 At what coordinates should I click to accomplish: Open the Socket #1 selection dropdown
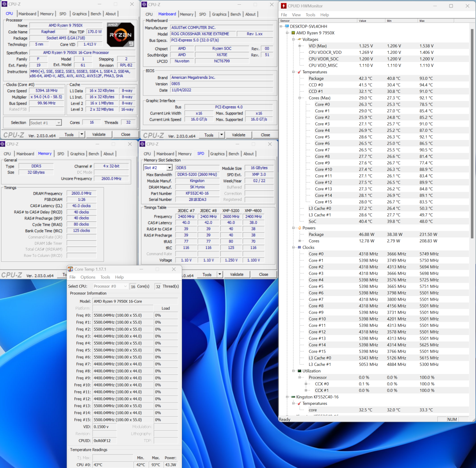pos(59,123)
